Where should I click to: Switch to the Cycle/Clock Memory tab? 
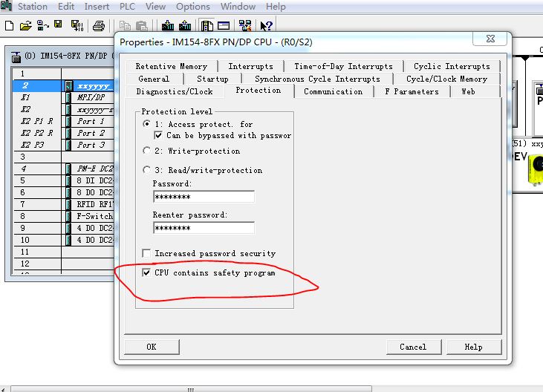(x=446, y=79)
